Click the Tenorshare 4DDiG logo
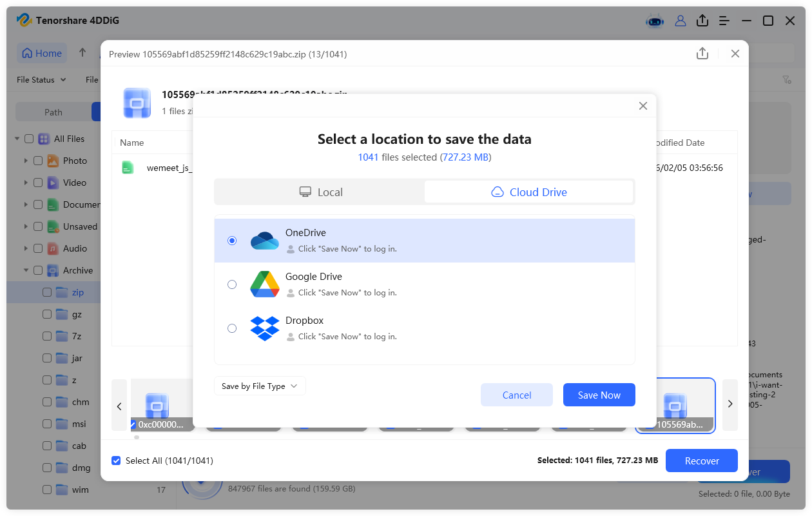 [24, 21]
